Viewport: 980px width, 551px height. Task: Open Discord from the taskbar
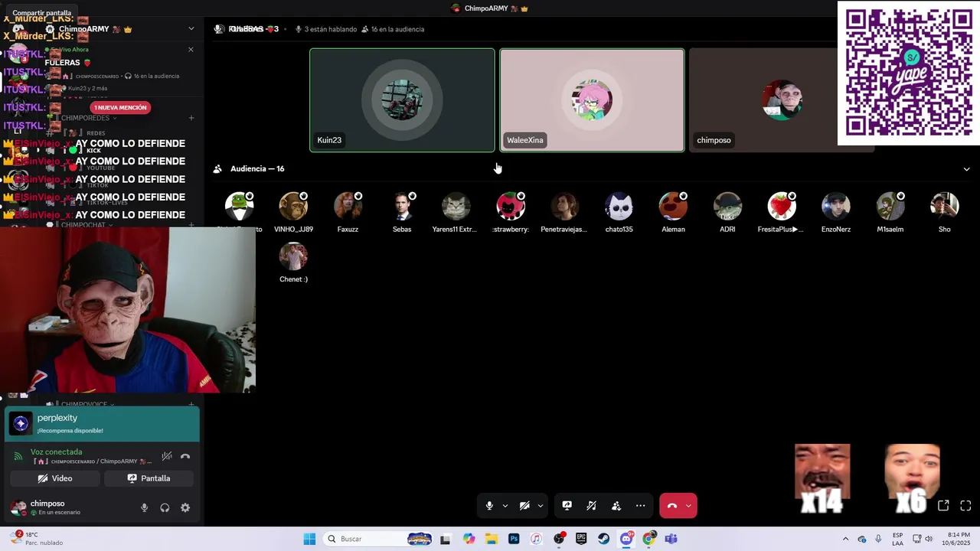pyautogui.click(x=626, y=539)
